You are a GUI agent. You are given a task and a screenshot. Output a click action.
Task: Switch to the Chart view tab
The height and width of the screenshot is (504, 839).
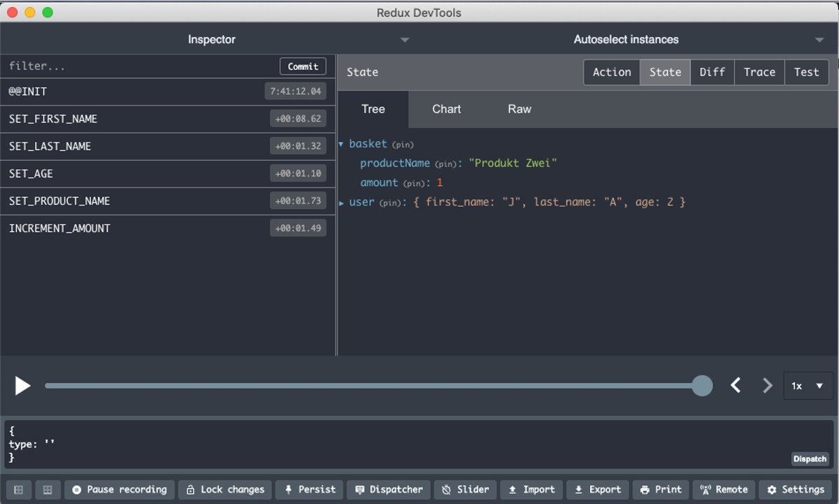447,109
